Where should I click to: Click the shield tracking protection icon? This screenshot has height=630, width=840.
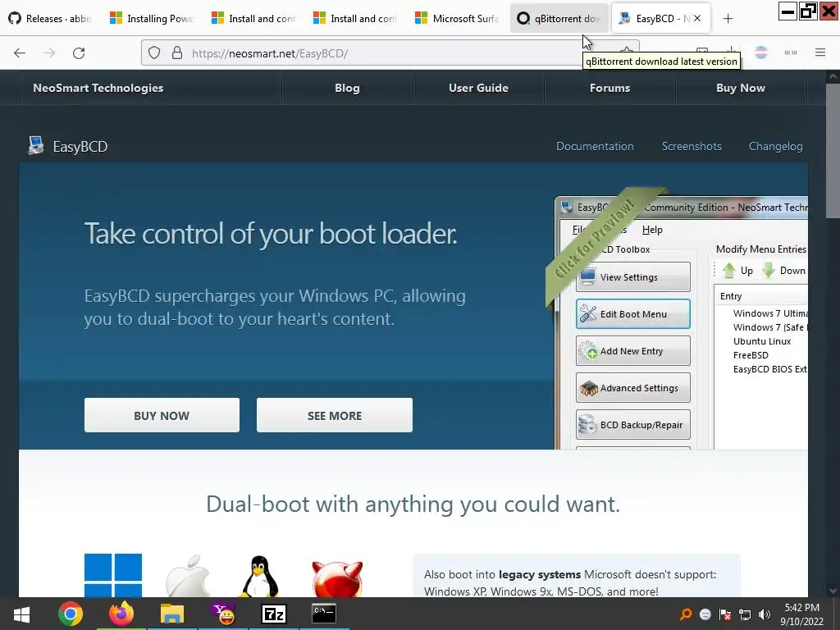pyautogui.click(x=154, y=53)
